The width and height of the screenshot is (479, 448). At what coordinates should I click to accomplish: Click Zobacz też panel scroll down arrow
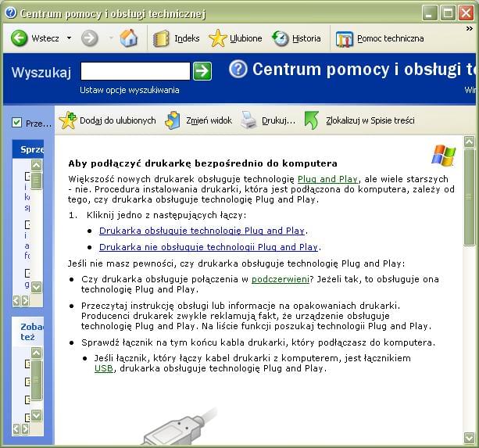click(x=36, y=415)
